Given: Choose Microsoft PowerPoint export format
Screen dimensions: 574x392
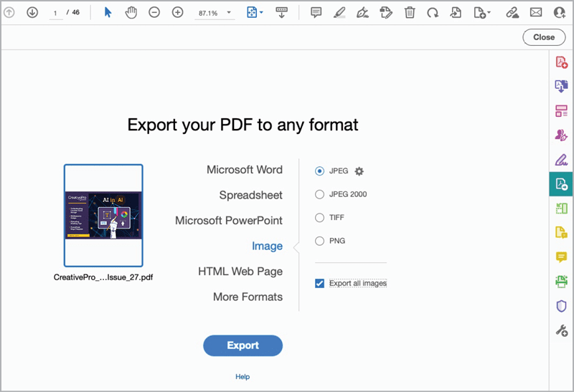Looking at the screenshot, I should click(229, 221).
